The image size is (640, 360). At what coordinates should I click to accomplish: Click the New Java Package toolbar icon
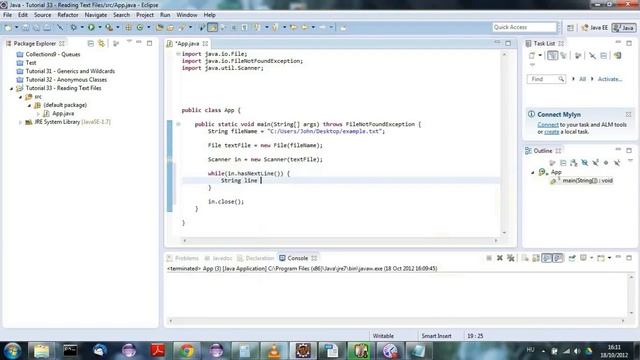click(129, 27)
